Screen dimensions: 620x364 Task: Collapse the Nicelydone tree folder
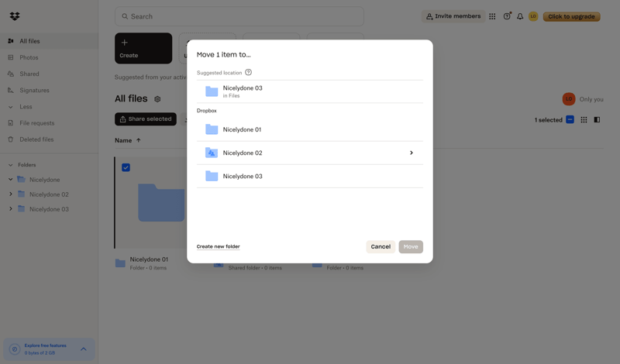pyautogui.click(x=11, y=180)
